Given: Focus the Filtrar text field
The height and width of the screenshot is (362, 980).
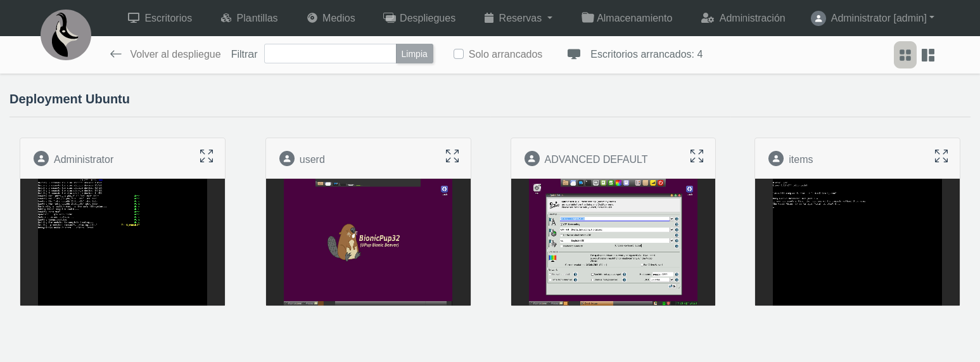Looking at the screenshot, I should [330, 54].
